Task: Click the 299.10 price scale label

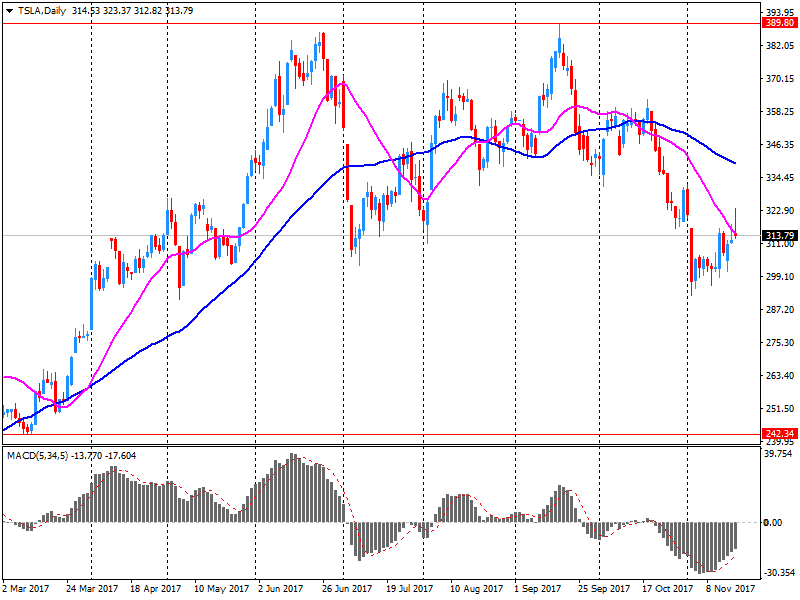Action: [x=780, y=276]
